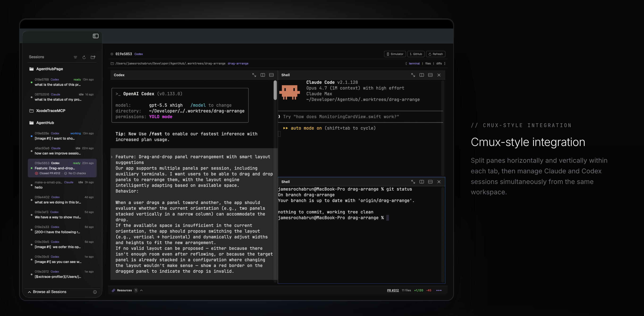Click the drag-arrange branch label
Viewport: 644px width, 316px height.
tap(238, 63)
